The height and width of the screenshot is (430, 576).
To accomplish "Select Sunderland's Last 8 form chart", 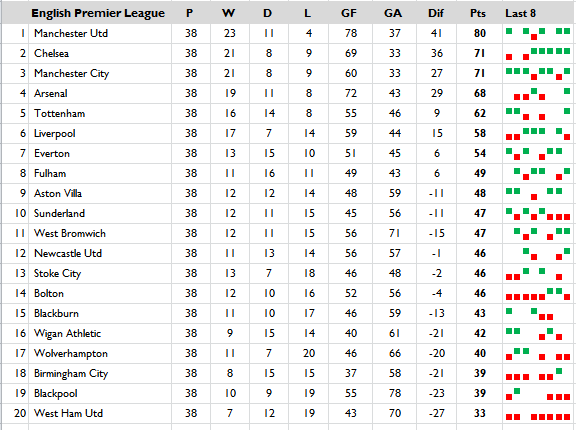I will [x=539, y=214].
